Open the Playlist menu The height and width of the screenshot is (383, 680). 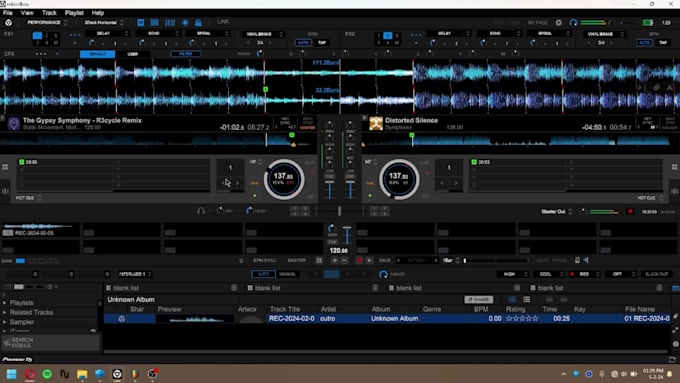click(74, 13)
